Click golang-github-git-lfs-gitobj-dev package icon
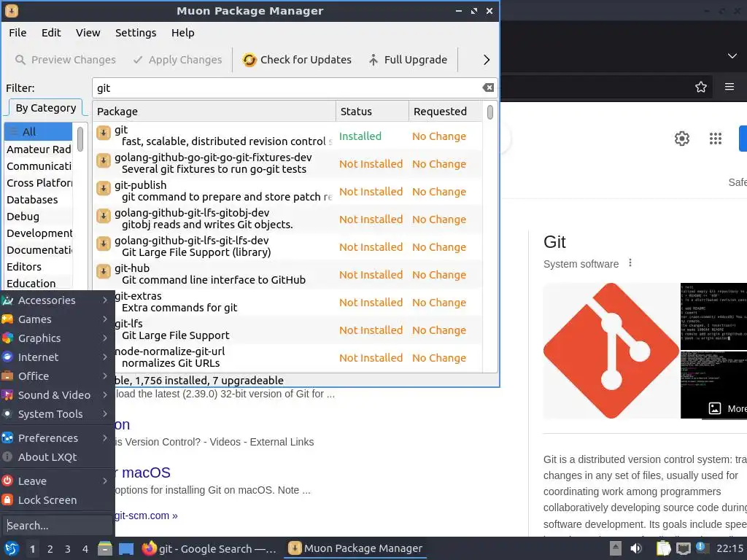This screenshot has height=560, width=747. coord(104,216)
